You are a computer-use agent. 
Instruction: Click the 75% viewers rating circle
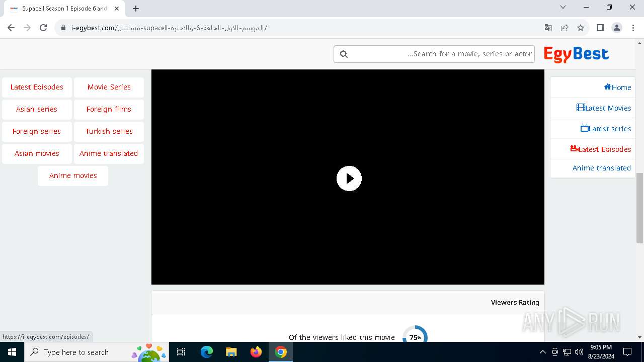tap(415, 337)
